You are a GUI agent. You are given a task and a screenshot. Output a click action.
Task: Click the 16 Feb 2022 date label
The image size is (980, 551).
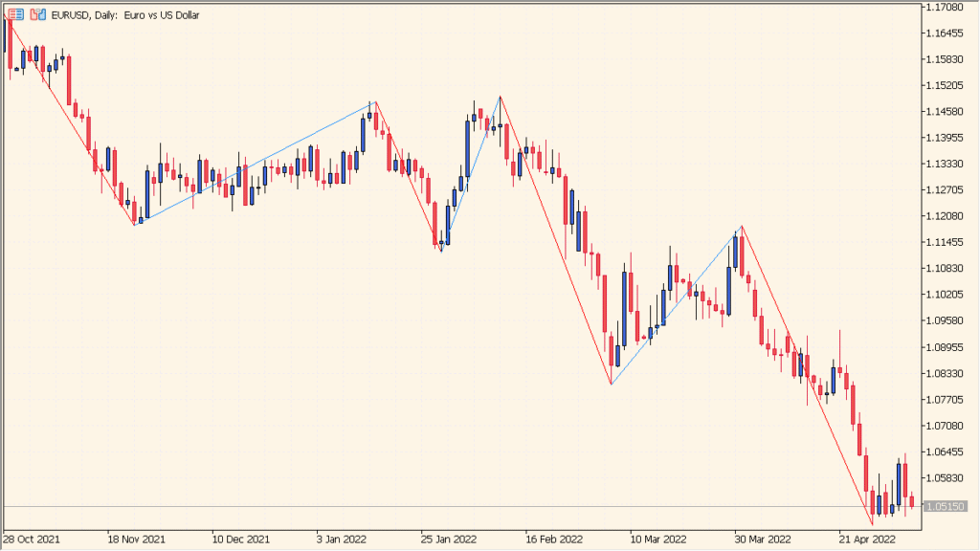pyautogui.click(x=554, y=540)
